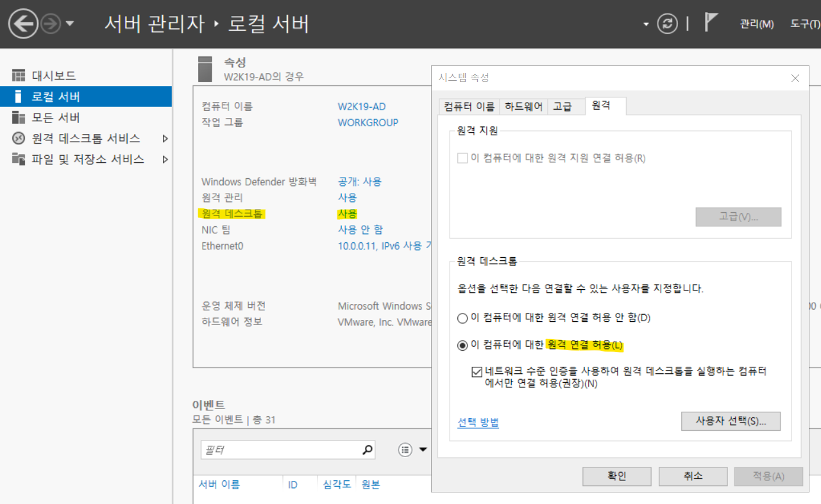Uncheck the 네트워크 수준 인증 checkbox
The height and width of the screenshot is (504, 821).
pyautogui.click(x=476, y=371)
